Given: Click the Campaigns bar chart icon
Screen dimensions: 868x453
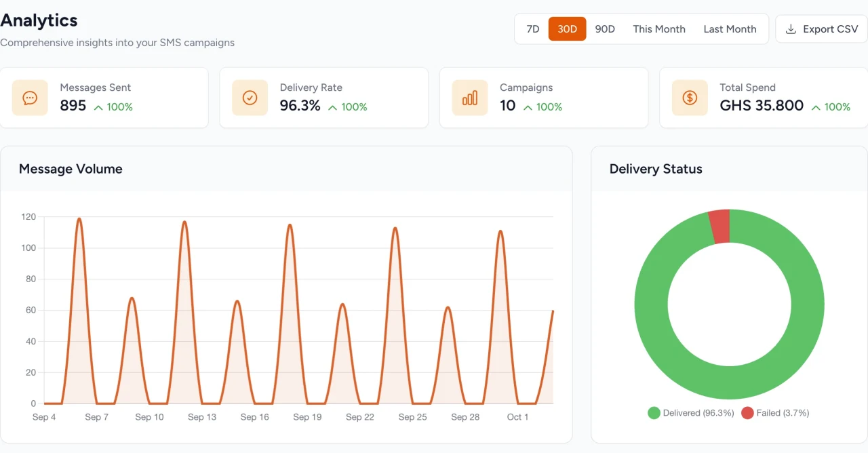Looking at the screenshot, I should (x=470, y=98).
